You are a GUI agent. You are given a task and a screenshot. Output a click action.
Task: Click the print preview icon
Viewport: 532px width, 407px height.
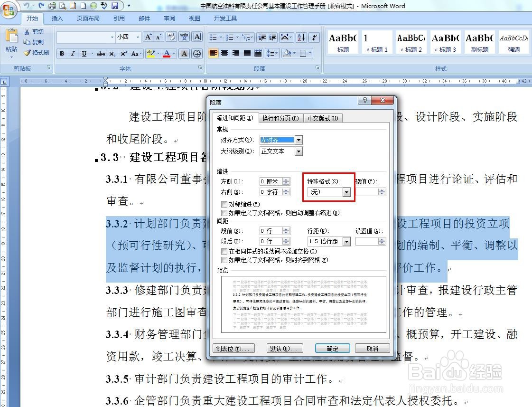(x=63, y=5)
